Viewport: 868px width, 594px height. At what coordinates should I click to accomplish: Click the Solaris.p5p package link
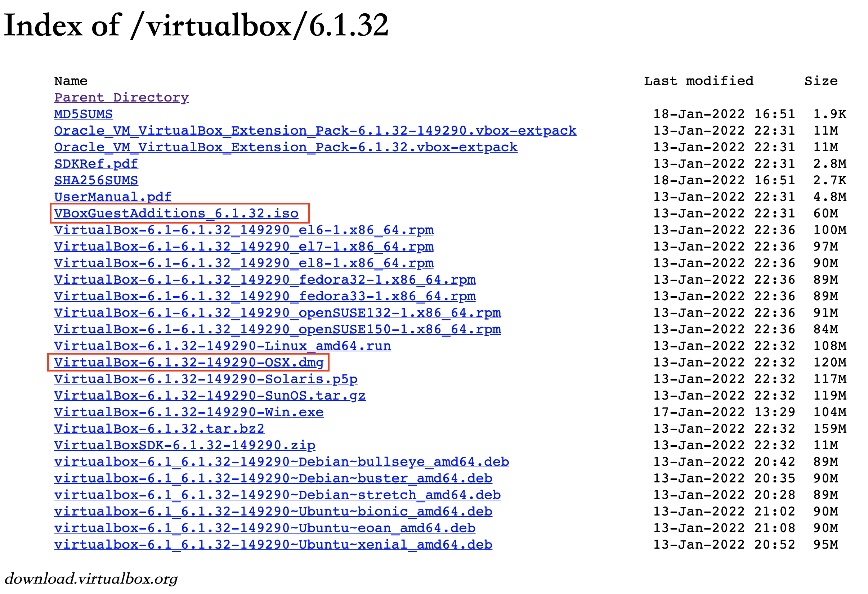point(205,379)
